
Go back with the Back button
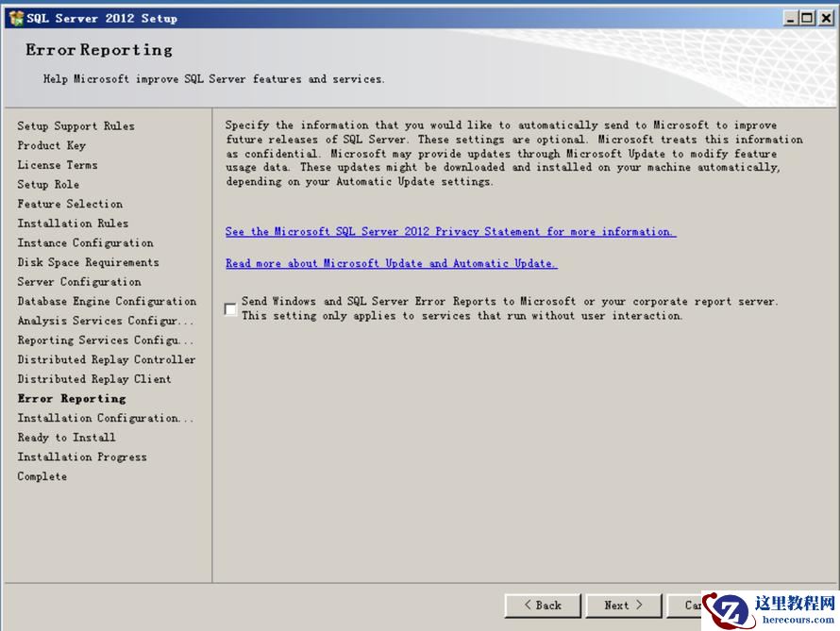click(x=543, y=606)
